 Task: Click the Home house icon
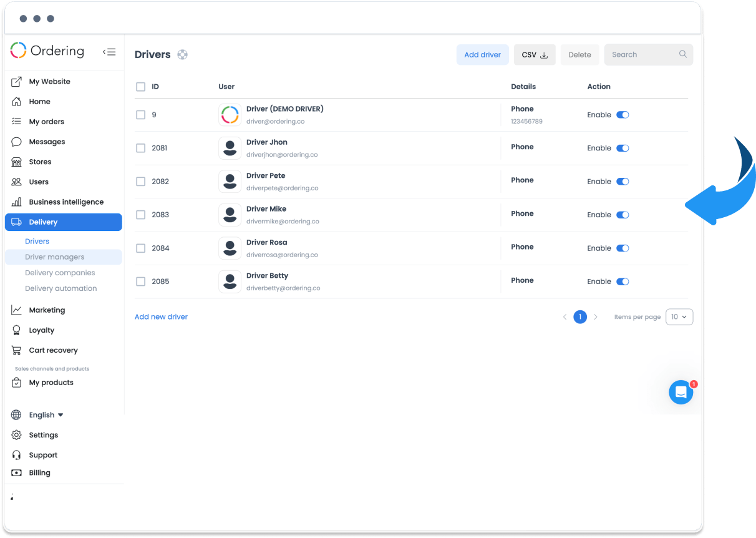(17, 102)
